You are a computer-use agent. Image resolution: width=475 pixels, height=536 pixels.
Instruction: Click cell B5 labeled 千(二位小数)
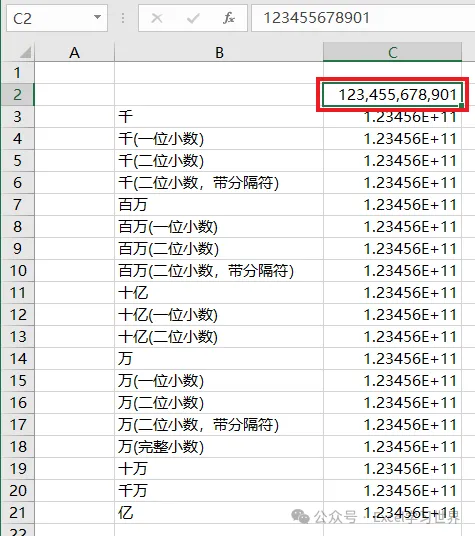tap(219, 161)
